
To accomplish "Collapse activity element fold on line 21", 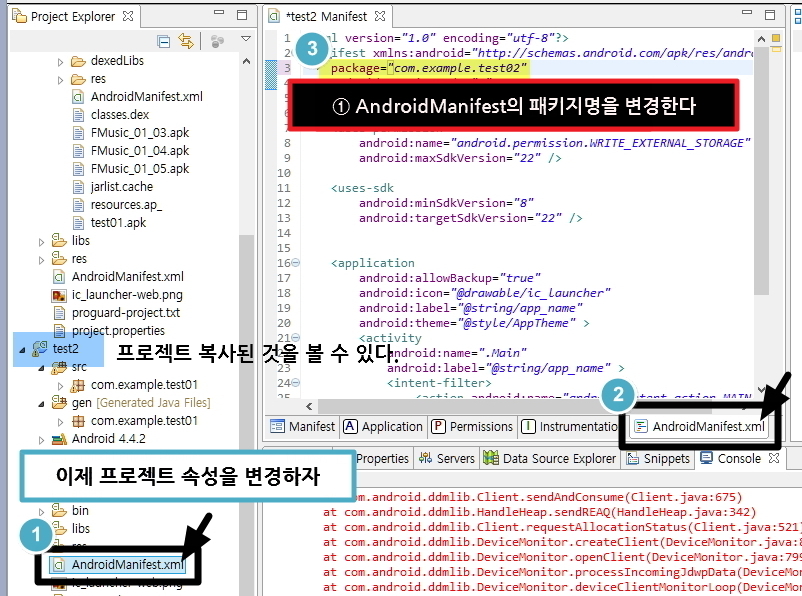I will (296, 338).
